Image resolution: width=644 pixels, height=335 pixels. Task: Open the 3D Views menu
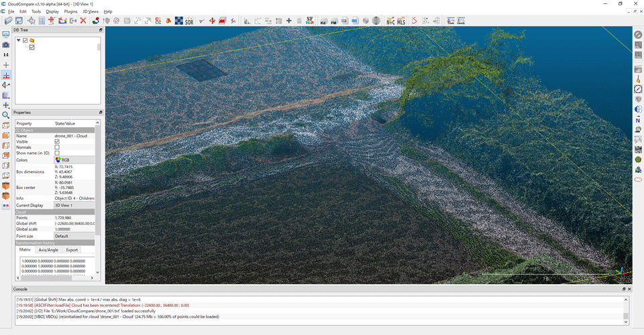(x=91, y=11)
